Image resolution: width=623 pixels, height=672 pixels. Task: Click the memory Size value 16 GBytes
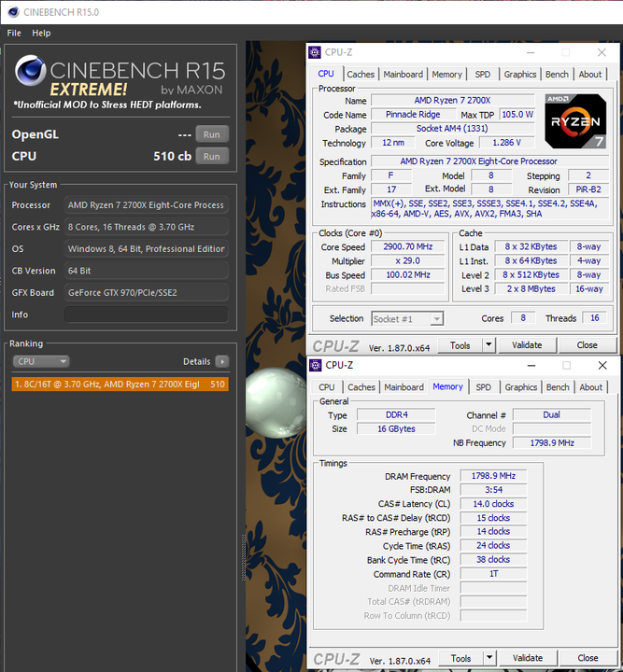[396, 428]
